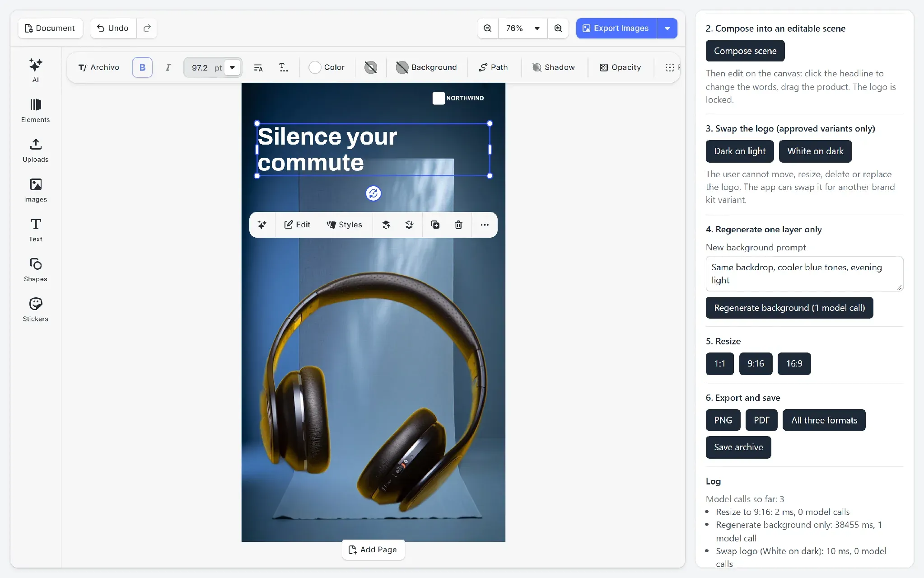924x578 pixels.
Task: Open the Stickers panel
Action: pos(35,310)
